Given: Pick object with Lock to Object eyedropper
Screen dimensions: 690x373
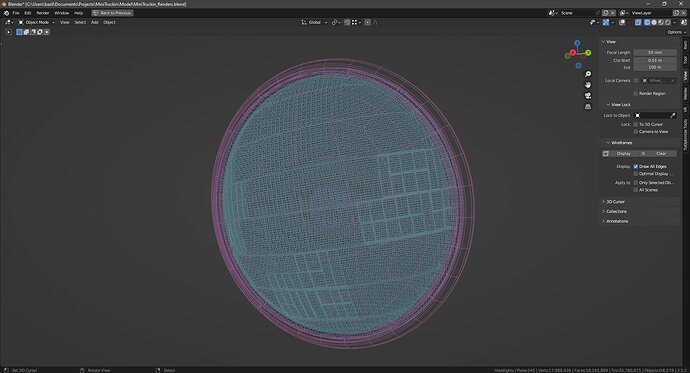Looking at the screenshot, I should coord(672,115).
